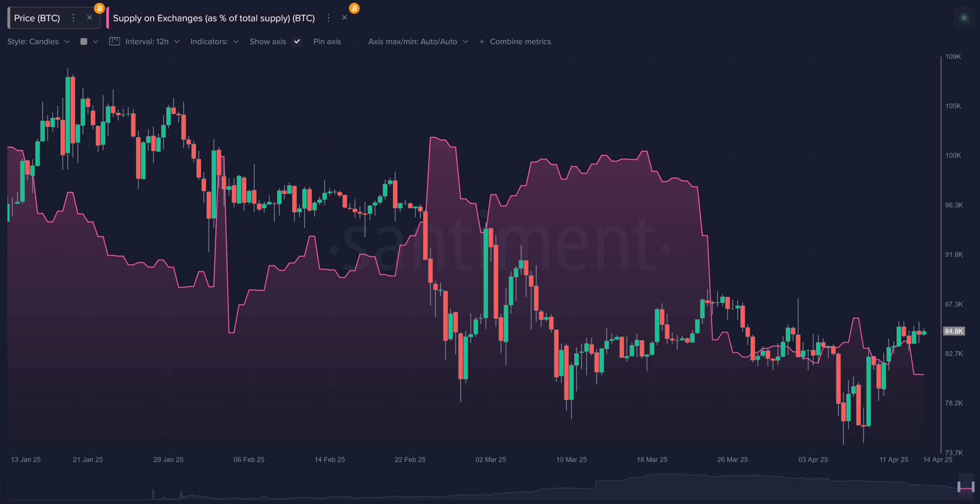Open Supply on Exchanges options menu
The height and width of the screenshot is (504, 980).
[x=328, y=18]
